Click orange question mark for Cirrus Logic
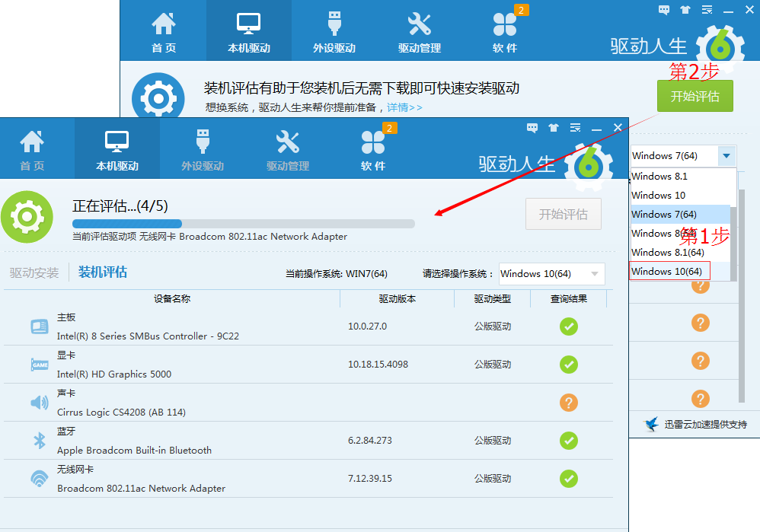 [569, 403]
